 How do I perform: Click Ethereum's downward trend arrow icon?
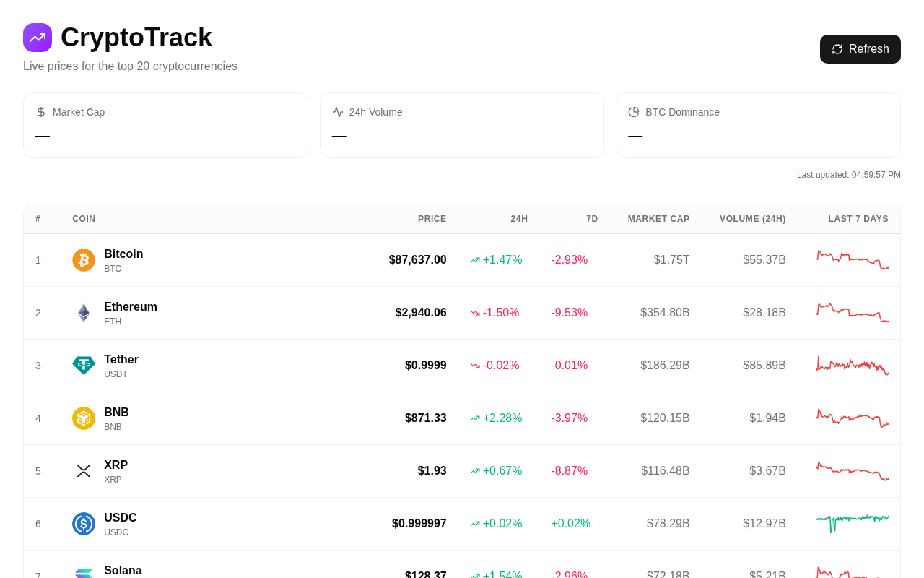pyautogui.click(x=474, y=312)
